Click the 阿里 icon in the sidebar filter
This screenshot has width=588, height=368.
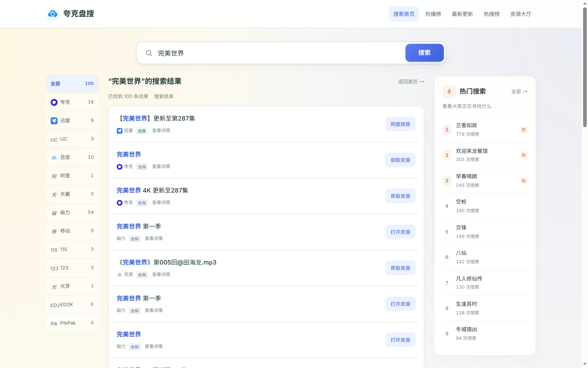(x=54, y=176)
